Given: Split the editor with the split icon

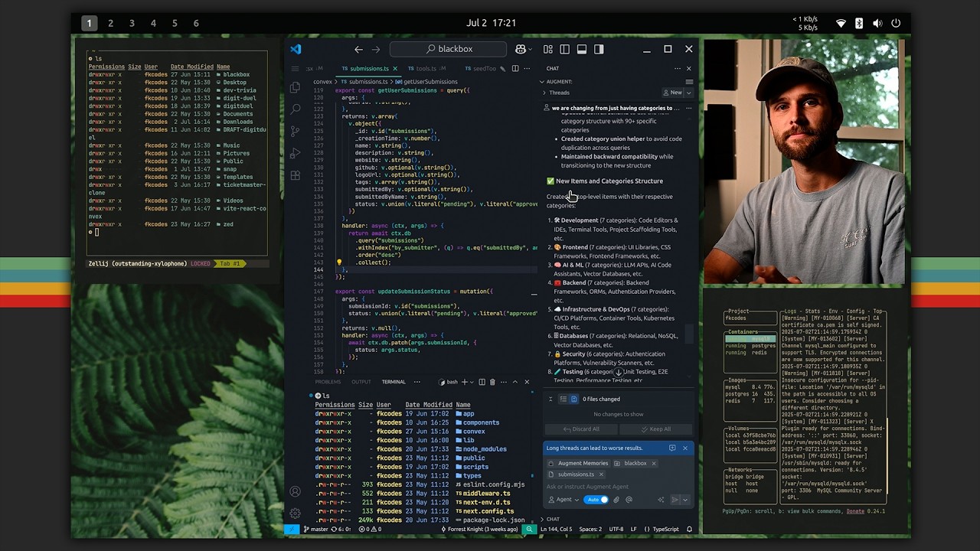Looking at the screenshot, I should tap(515, 68).
